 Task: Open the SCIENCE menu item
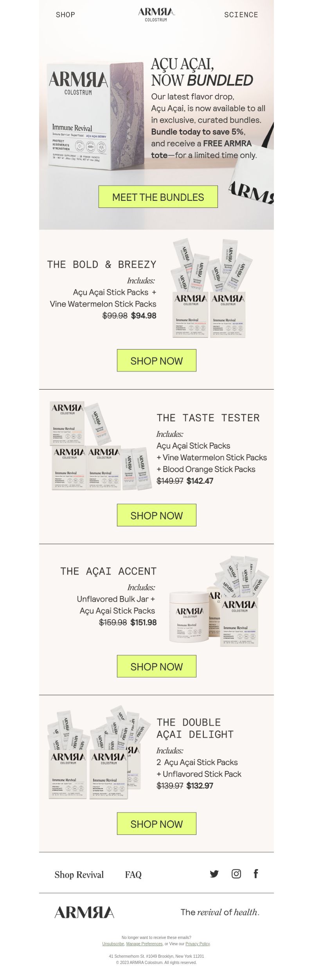pos(241,15)
